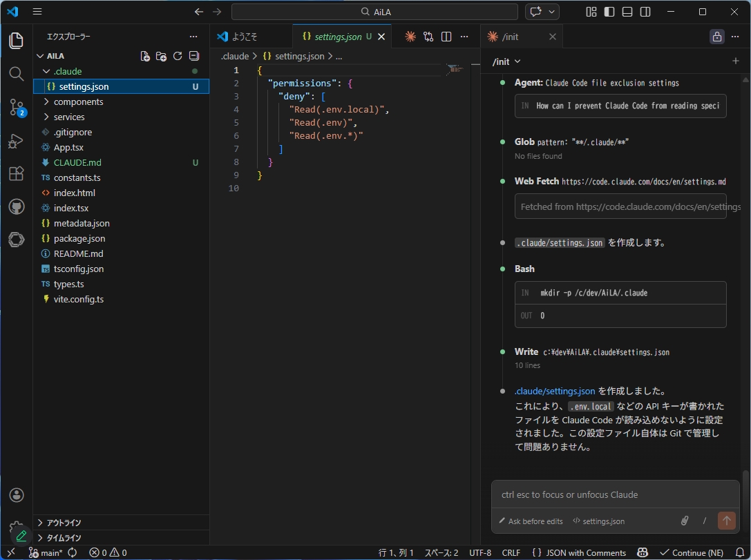The height and width of the screenshot is (560, 751).
Task: Open the Extensions view
Action: click(x=15, y=173)
